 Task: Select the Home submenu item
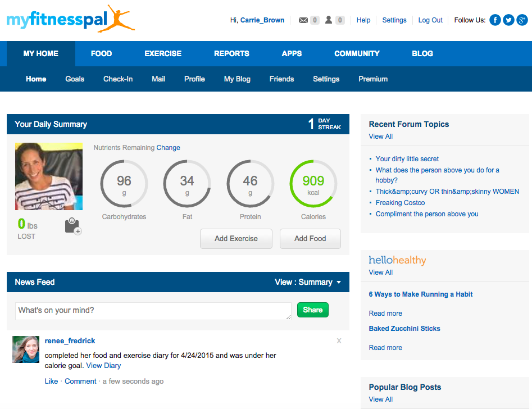(36, 79)
